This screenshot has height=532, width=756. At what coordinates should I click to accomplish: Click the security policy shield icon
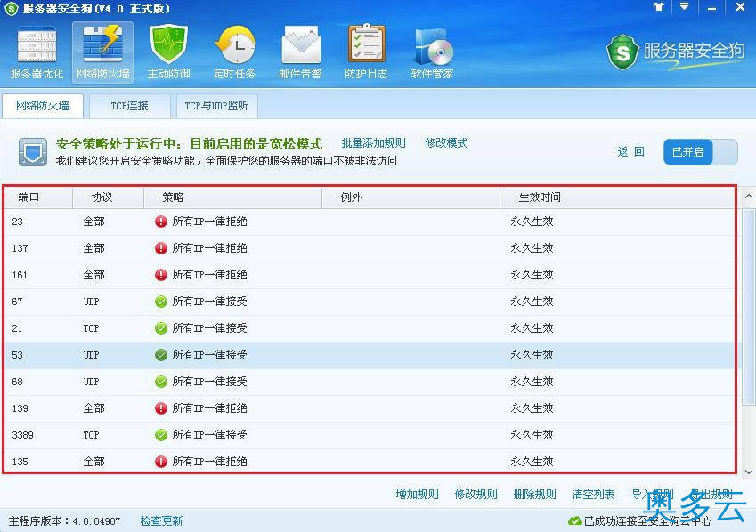pos(33,152)
